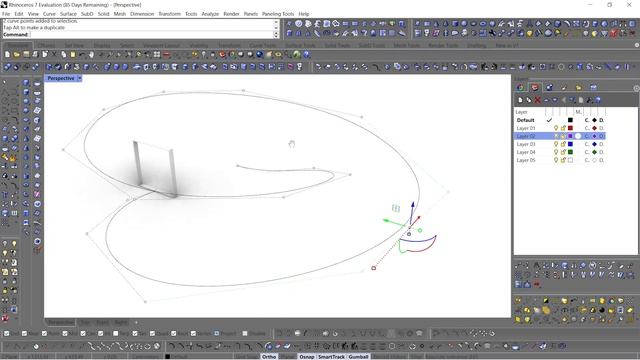The image size is (640, 360).
Task: Click the red color swatch of Layer 01
Action: pos(570,128)
